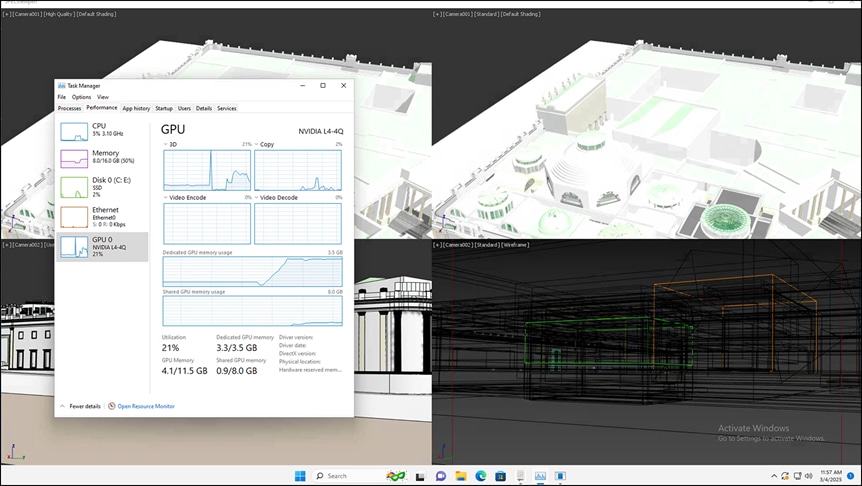Viewport: 862px width, 486px height.
Task: Open Camera002 menu in bottom-right viewport
Action: [x=458, y=245]
